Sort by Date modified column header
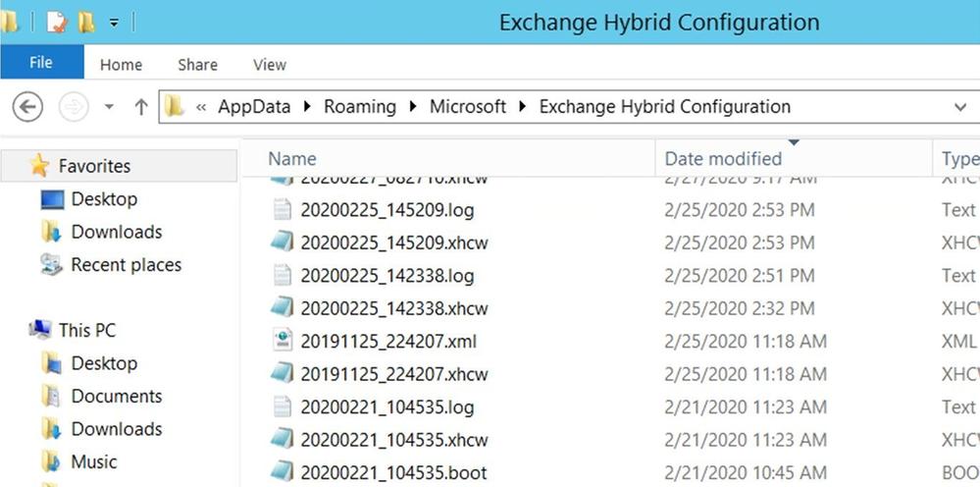This screenshot has height=487, width=980. tap(723, 159)
